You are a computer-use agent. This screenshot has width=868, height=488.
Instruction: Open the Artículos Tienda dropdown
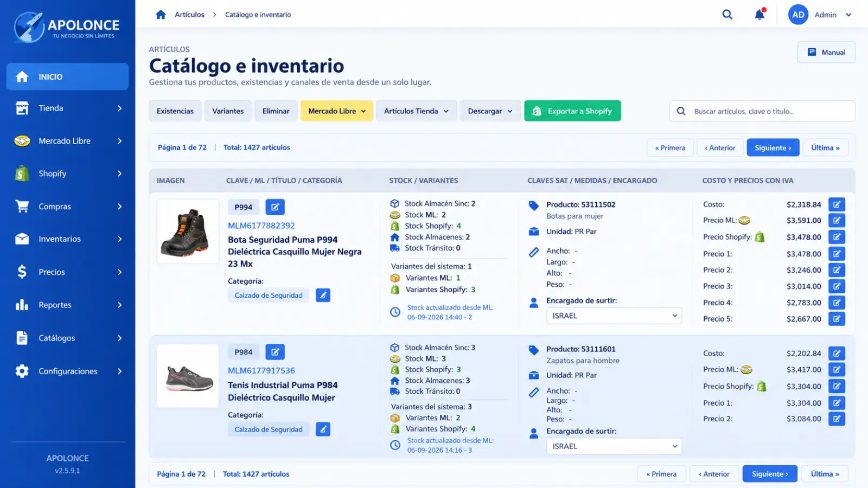coord(416,111)
